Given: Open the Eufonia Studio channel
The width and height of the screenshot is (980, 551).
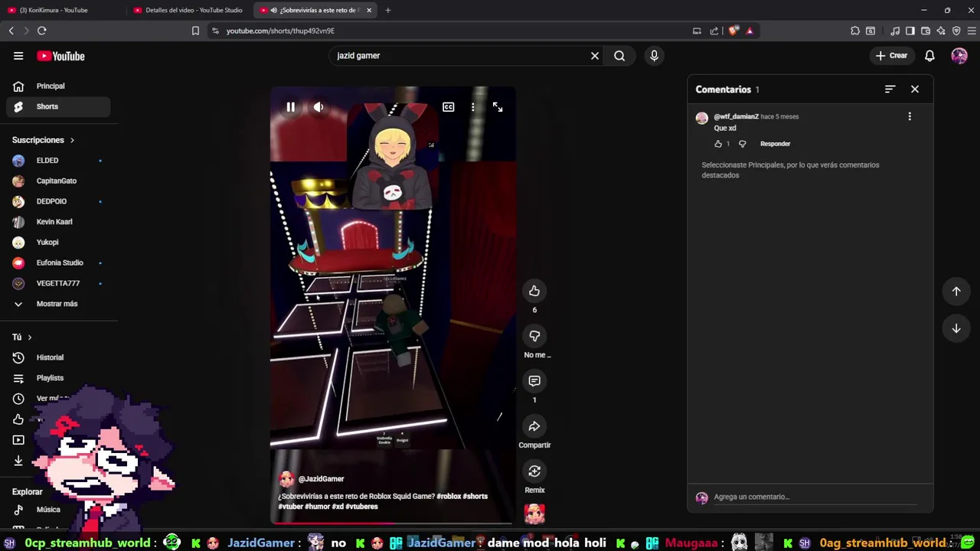Looking at the screenshot, I should pyautogui.click(x=58, y=263).
